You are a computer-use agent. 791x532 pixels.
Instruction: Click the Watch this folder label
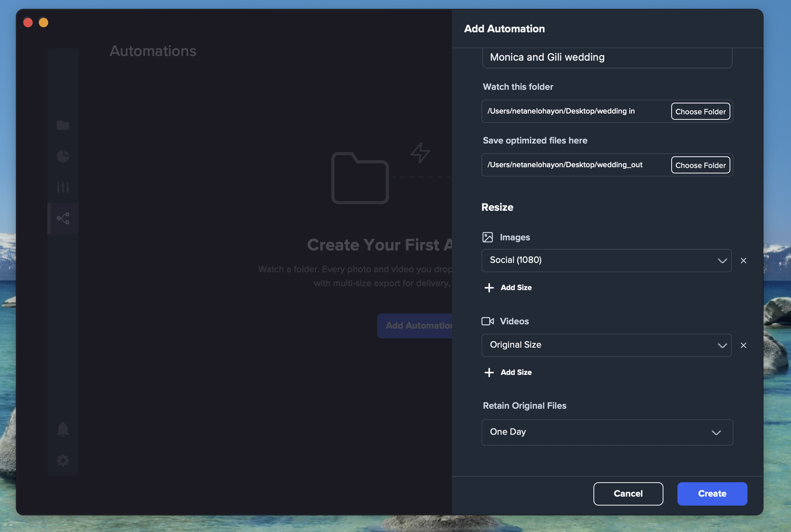tap(518, 87)
